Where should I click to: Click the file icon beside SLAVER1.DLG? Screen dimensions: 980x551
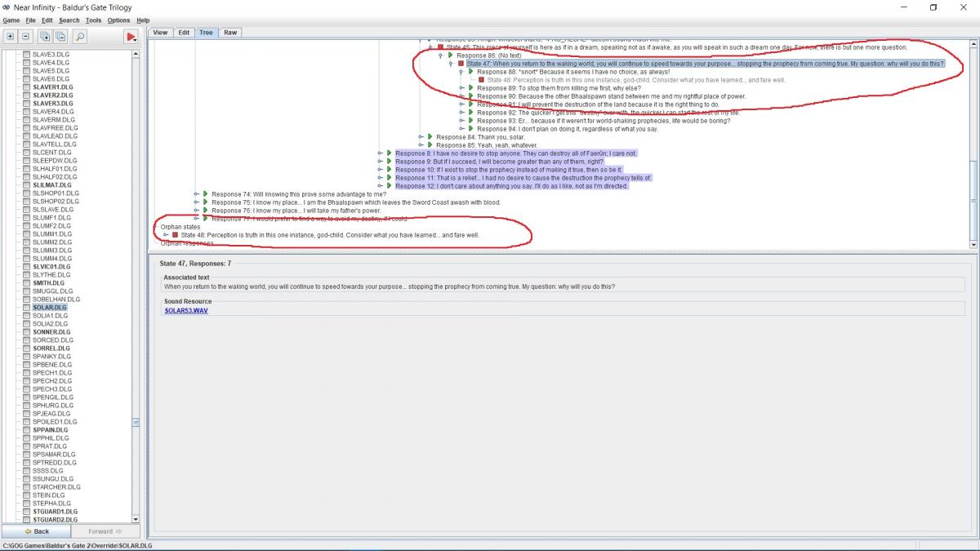coord(26,87)
